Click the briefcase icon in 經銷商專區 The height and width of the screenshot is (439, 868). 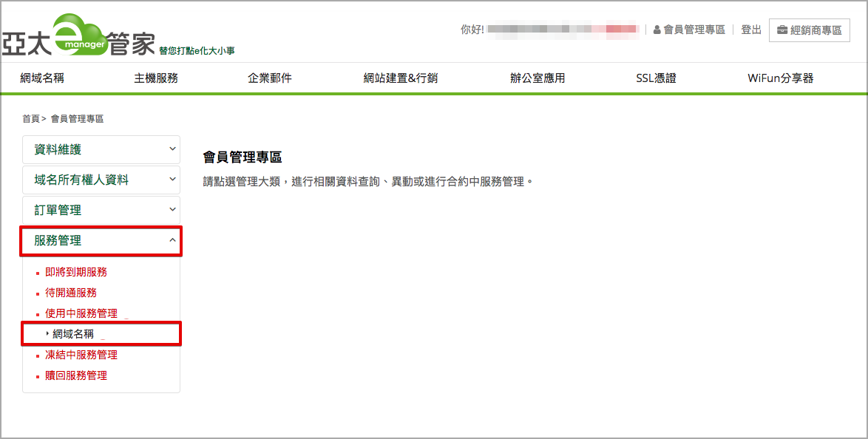[782, 30]
